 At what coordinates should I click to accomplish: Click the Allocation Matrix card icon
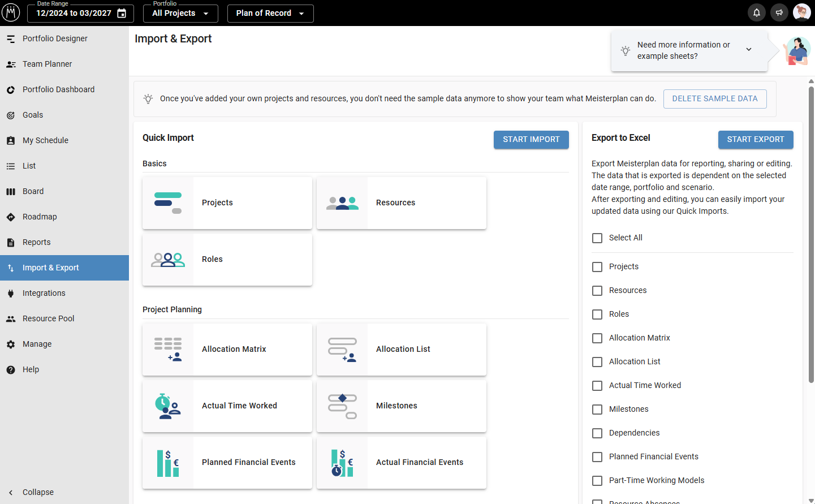[x=168, y=350]
